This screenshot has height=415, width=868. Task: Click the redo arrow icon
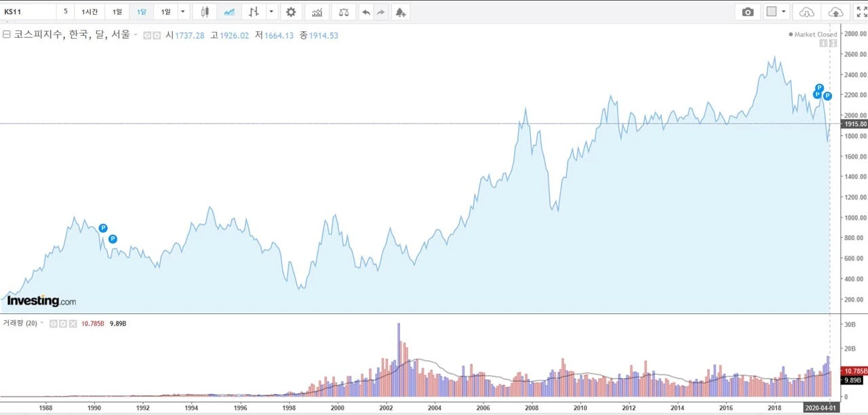pos(381,12)
